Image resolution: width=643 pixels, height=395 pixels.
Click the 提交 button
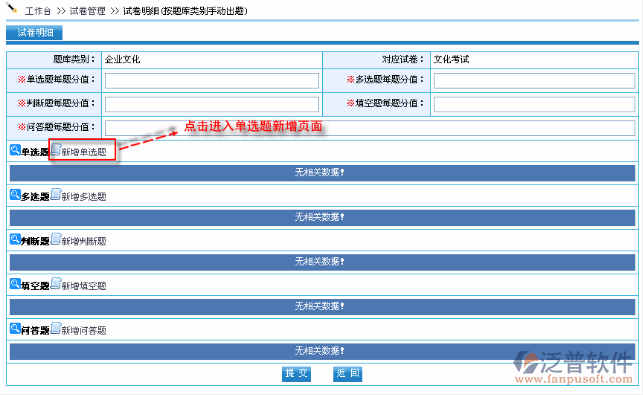296,374
